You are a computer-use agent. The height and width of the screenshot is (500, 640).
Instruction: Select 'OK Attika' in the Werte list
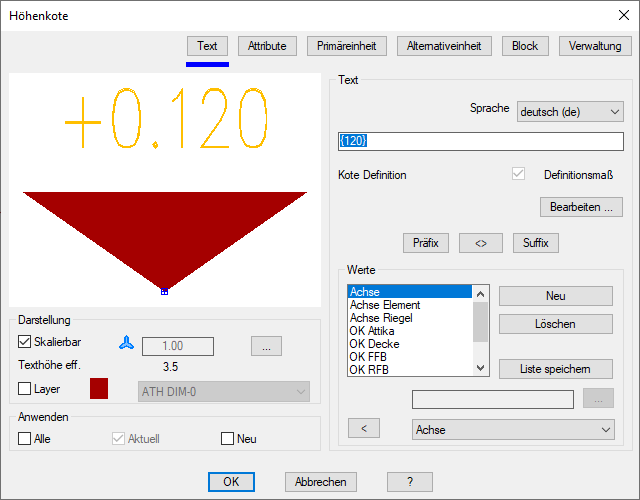tap(374, 330)
